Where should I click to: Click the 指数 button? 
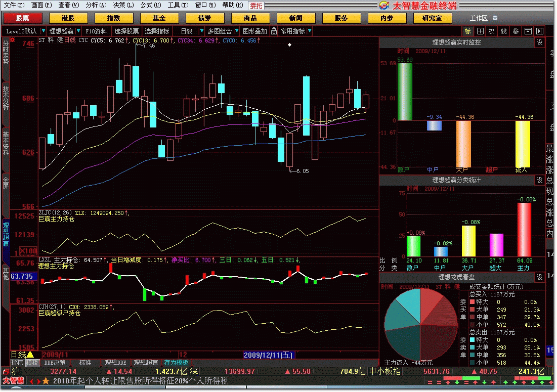pyautogui.click(x=114, y=18)
